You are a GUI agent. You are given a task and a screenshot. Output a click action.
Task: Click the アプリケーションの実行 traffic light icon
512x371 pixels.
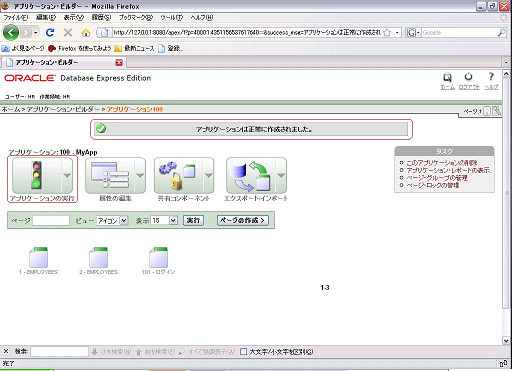36,175
